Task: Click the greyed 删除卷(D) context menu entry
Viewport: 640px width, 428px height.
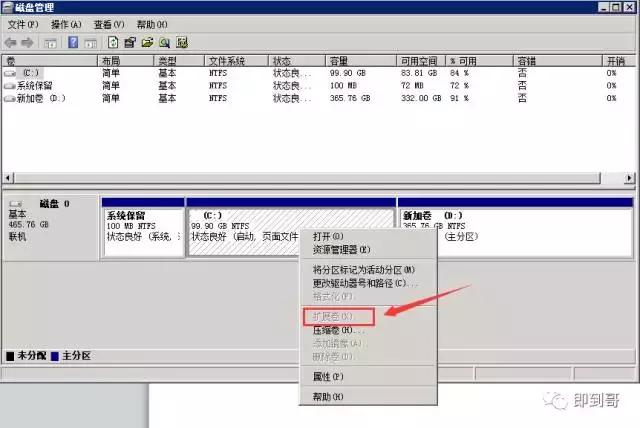Action: [368, 357]
